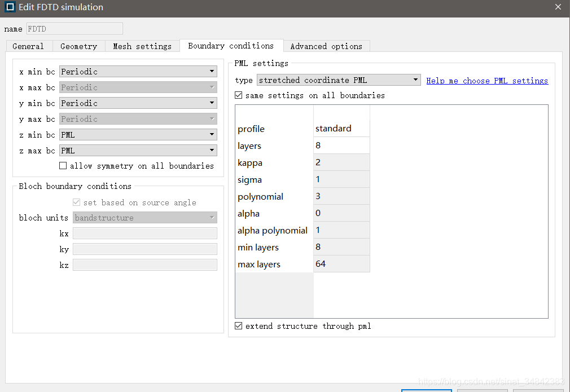Viewport: 570px width, 392px height.
Task: Uncheck same settings on all boundaries
Action: tap(239, 95)
